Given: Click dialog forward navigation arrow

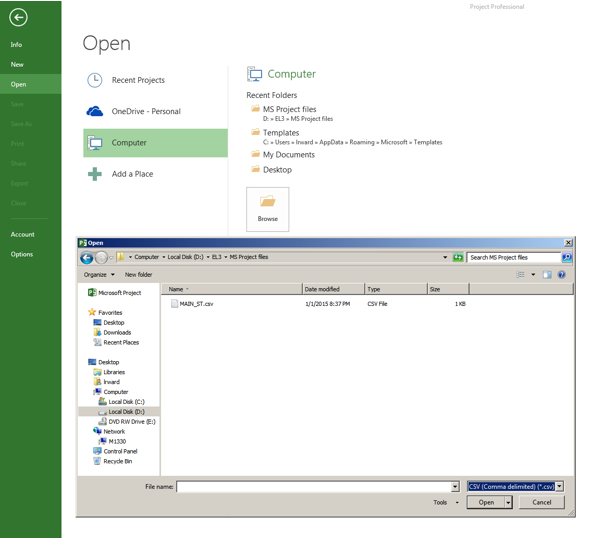Looking at the screenshot, I should pos(101,258).
